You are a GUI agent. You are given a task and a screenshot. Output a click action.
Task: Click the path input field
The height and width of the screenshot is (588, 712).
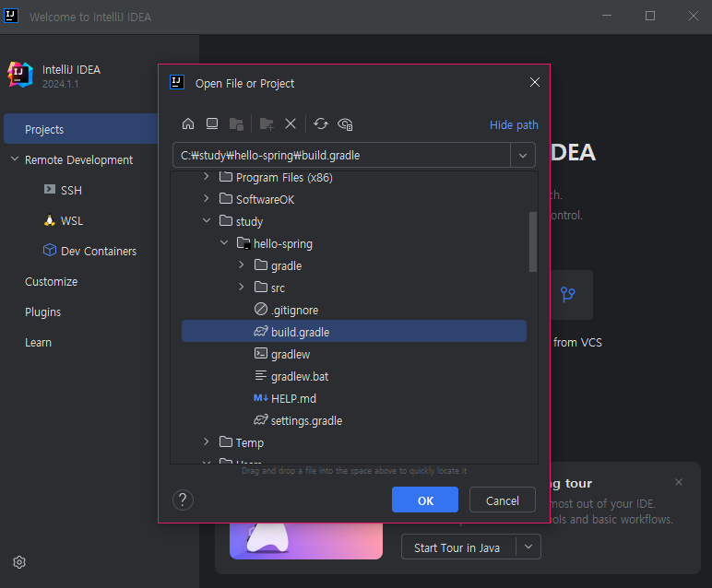[x=341, y=156]
